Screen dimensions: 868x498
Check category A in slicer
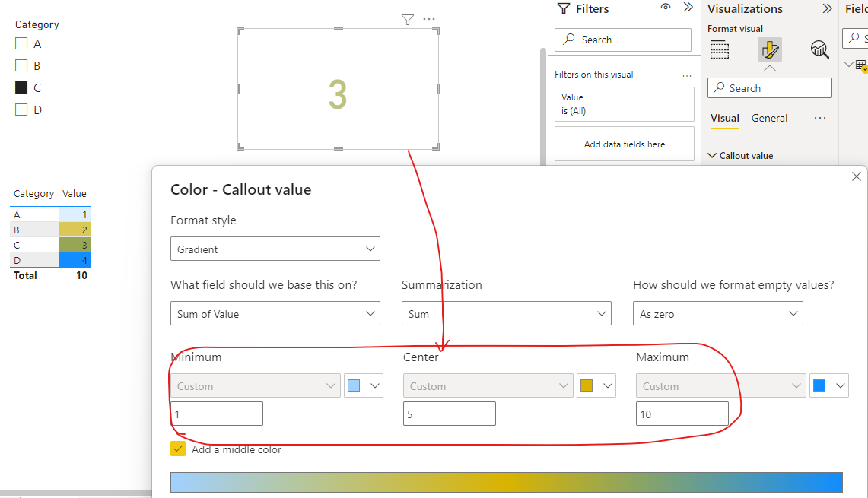click(x=21, y=43)
